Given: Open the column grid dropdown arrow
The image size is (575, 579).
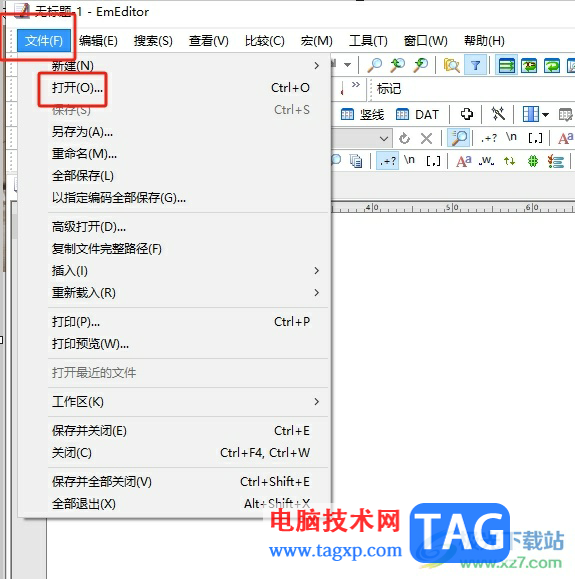Looking at the screenshot, I should point(545,114).
